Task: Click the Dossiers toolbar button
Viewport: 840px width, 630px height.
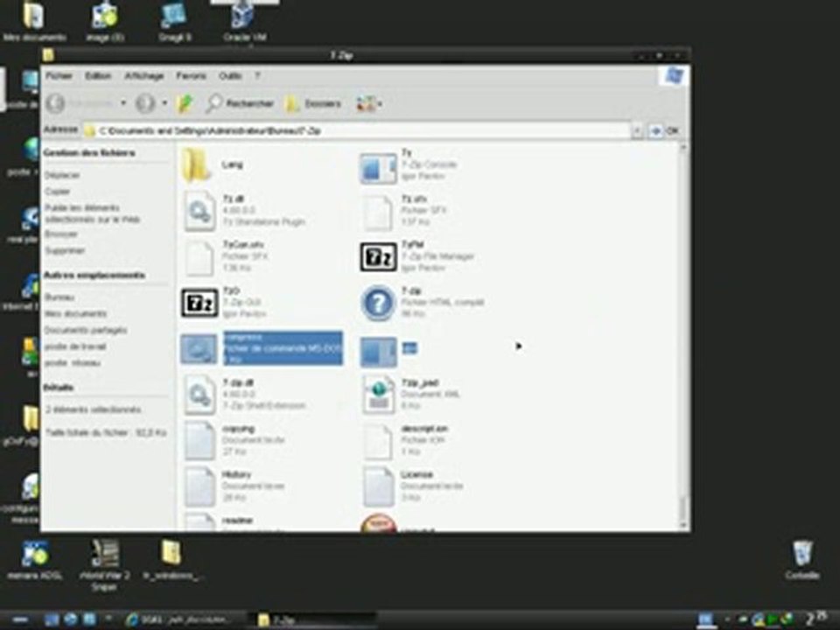Action: [314, 103]
